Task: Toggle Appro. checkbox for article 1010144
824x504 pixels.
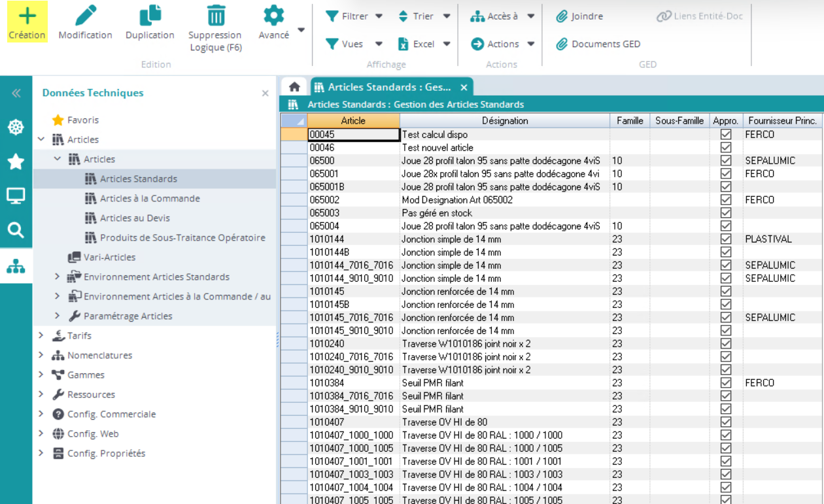Action: tap(725, 239)
